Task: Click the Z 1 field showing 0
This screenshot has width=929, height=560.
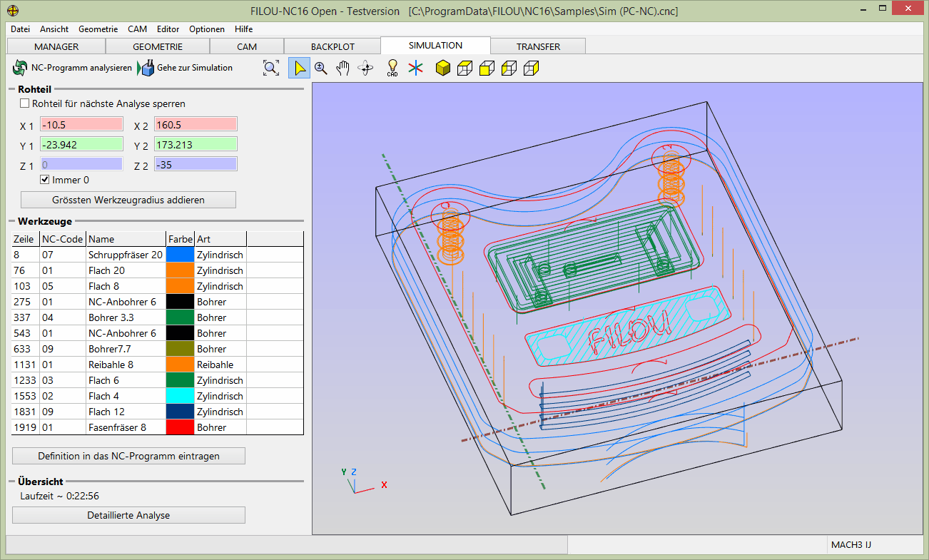Action: point(81,164)
